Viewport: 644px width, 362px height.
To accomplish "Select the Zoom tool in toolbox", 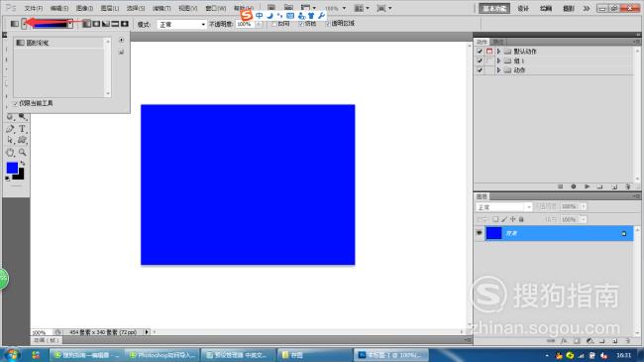I will (x=22, y=152).
